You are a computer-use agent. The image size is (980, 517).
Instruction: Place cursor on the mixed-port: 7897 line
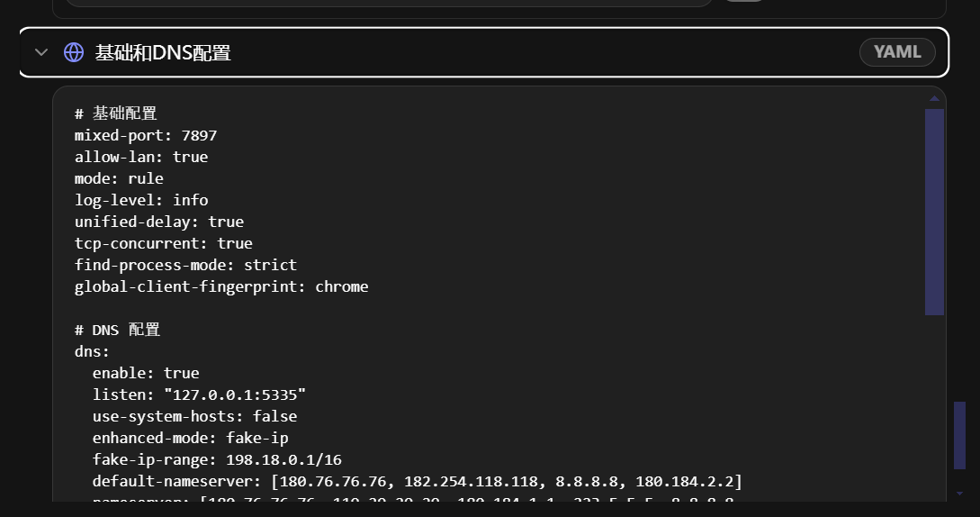click(x=146, y=135)
